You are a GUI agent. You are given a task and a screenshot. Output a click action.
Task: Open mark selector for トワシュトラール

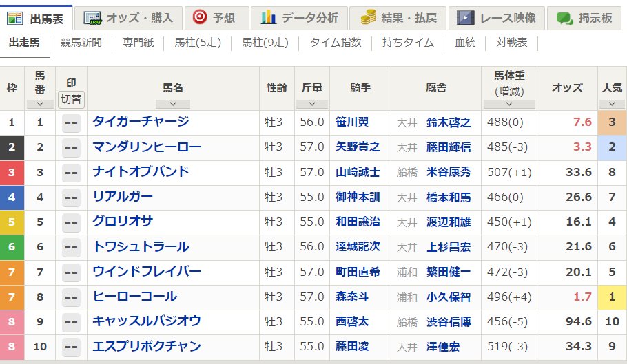[71, 247]
